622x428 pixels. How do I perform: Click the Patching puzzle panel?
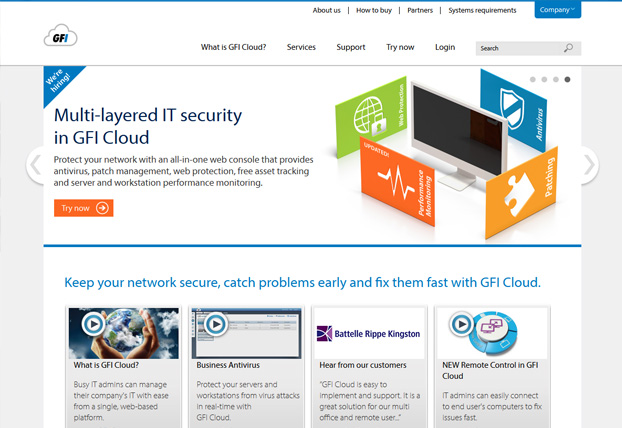coord(522,192)
